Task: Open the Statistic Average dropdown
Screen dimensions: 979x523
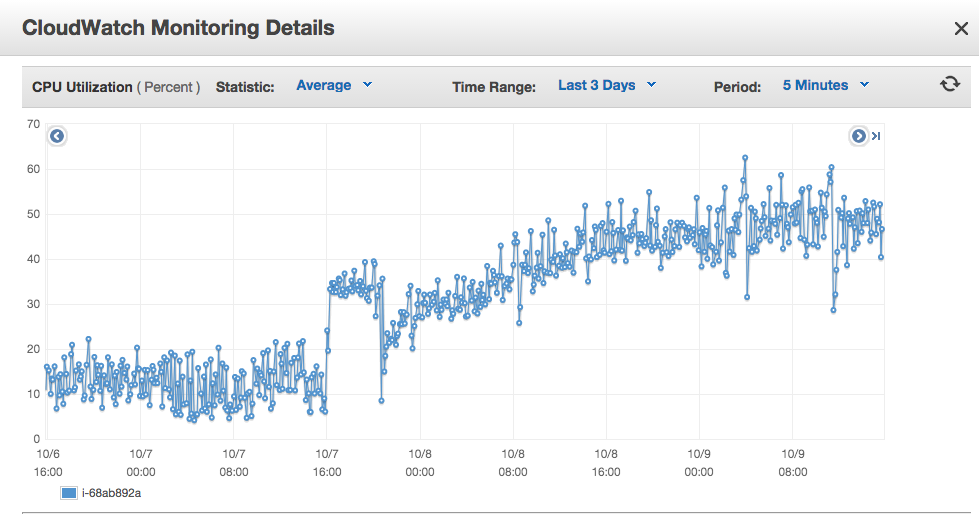Action: [x=334, y=86]
